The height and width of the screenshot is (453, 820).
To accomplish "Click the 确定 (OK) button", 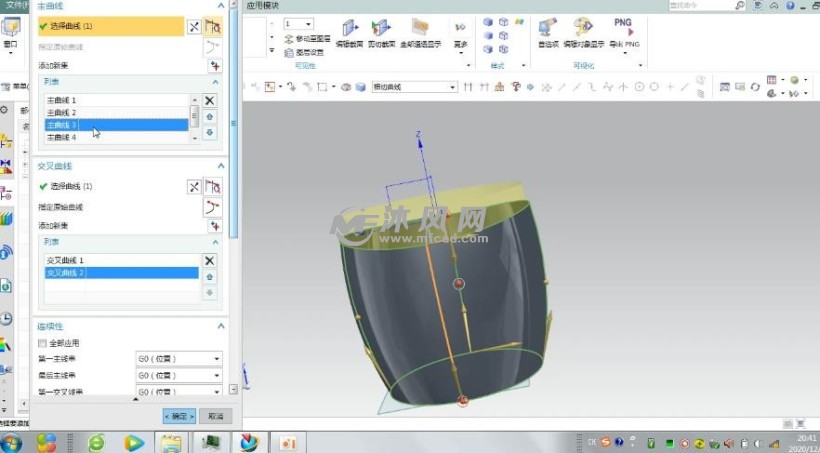I will pyautogui.click(x=179, y=416).
